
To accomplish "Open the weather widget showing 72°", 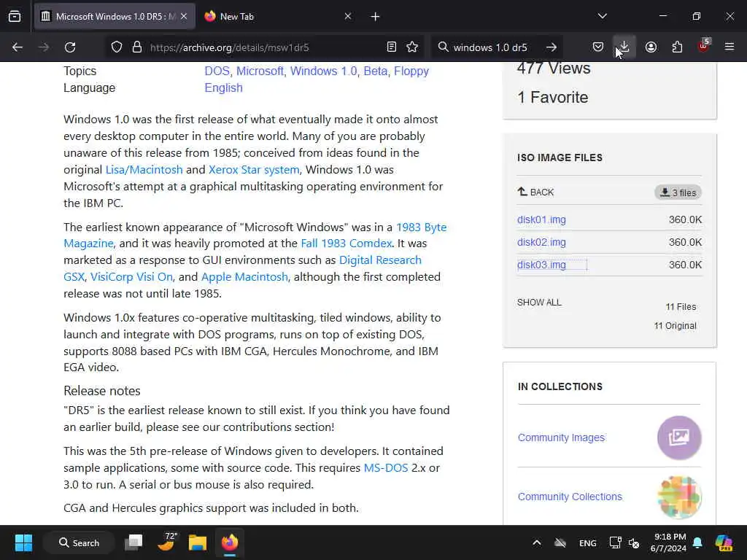I will [166, 542].
